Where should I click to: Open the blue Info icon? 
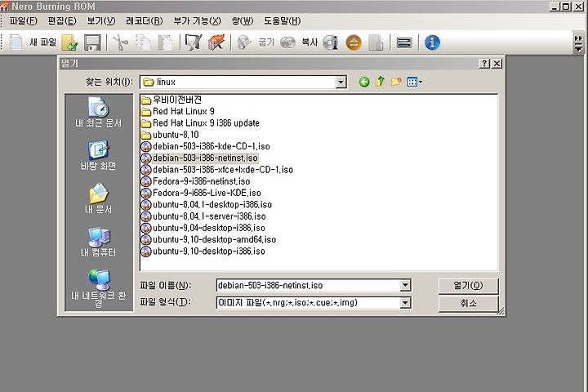coord(432,42)
